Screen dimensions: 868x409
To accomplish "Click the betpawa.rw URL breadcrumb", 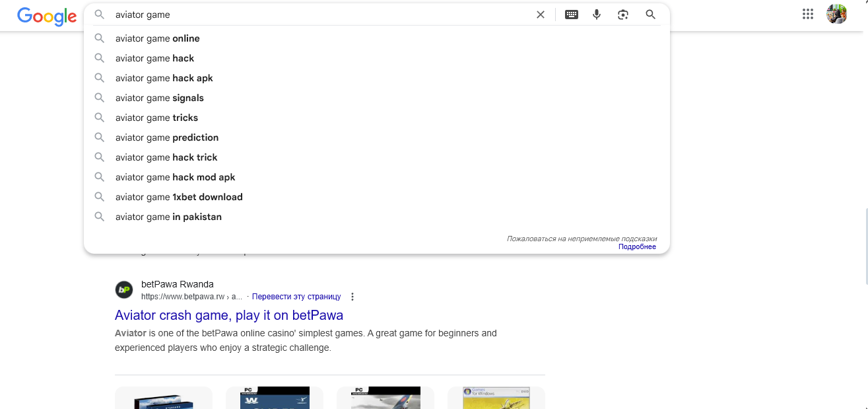I will [191, 297].
